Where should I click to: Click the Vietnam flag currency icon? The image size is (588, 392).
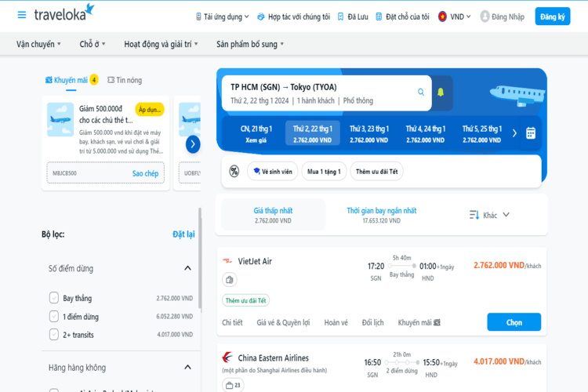tap(442, 16)
